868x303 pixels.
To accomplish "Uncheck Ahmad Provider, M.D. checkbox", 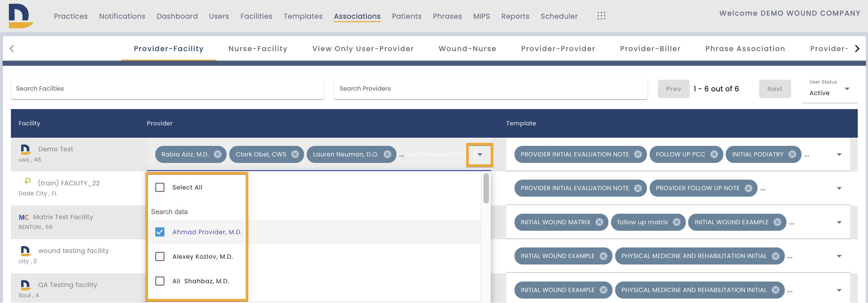I will click(160, 232).
